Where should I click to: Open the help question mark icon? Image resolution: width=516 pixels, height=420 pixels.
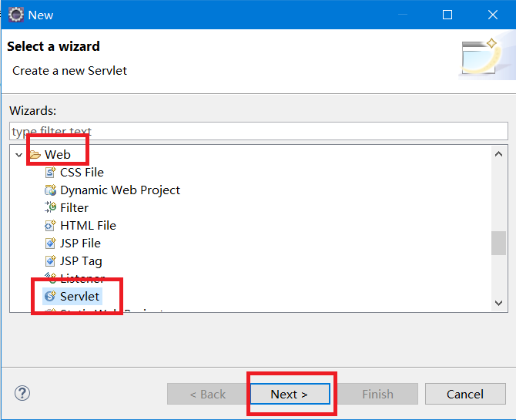22,394
